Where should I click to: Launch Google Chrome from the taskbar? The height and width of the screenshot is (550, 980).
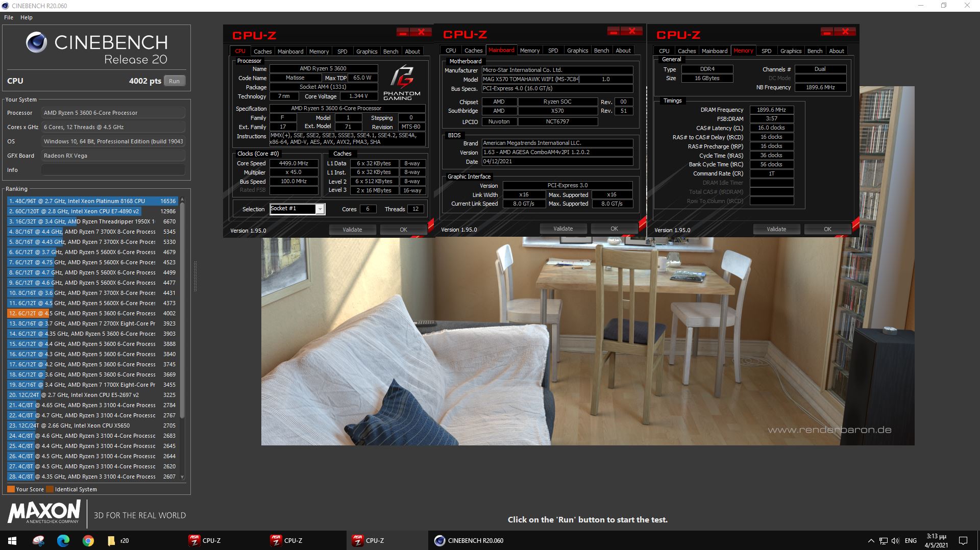tap(88, 540)
